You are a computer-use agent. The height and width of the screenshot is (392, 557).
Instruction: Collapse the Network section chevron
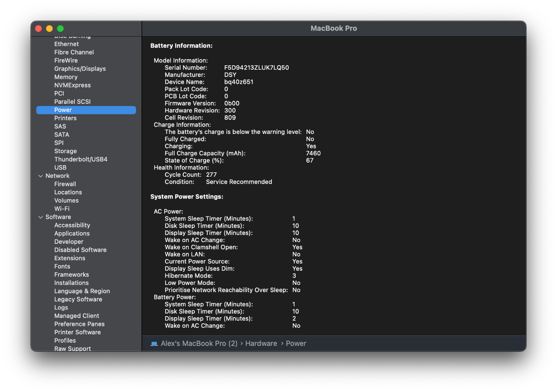pyautogui.click(x=41, y=176)
